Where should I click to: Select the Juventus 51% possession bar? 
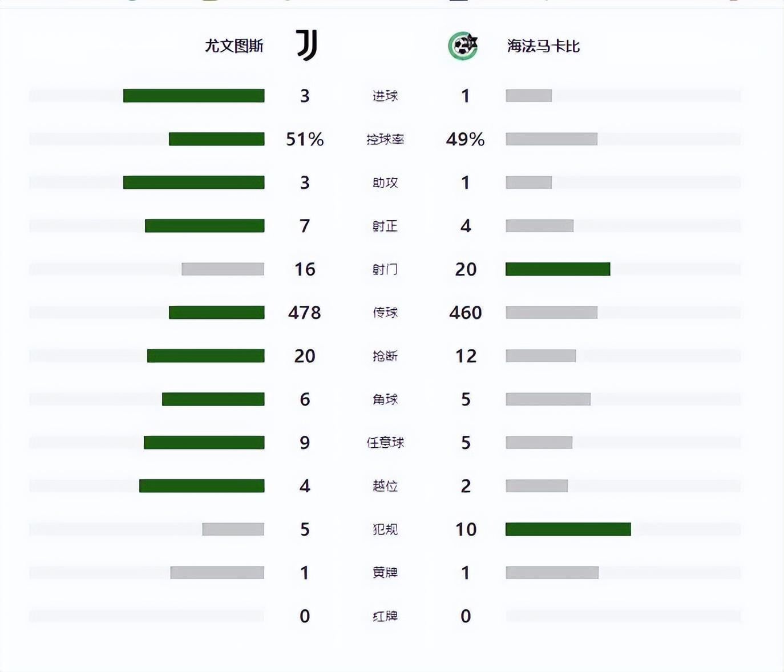coord(217,139)
